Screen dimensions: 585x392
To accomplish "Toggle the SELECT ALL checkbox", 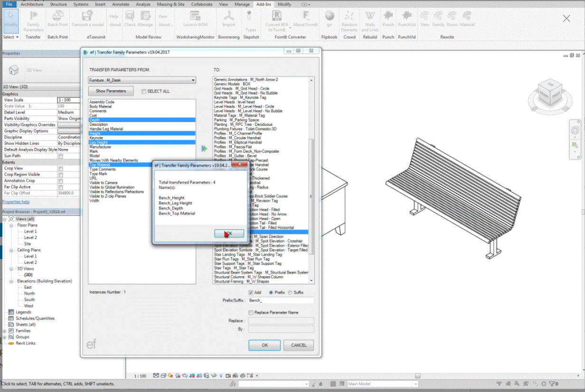I will tap(144, 92).
